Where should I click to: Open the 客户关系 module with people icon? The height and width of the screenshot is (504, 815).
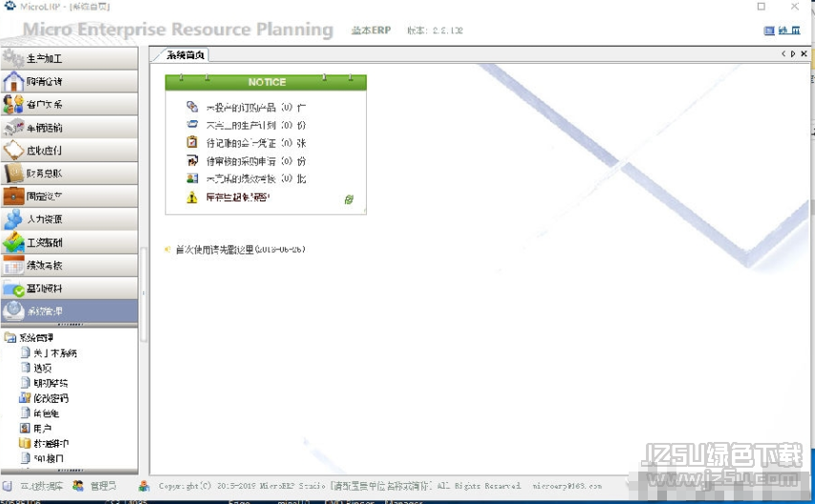point(69,104)
